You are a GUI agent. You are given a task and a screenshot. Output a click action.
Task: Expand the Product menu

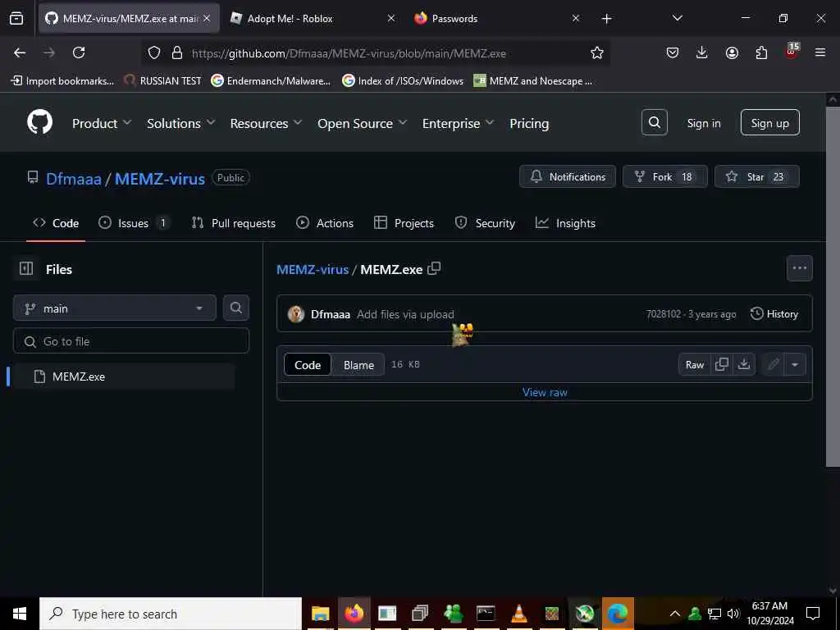(102, 123)
